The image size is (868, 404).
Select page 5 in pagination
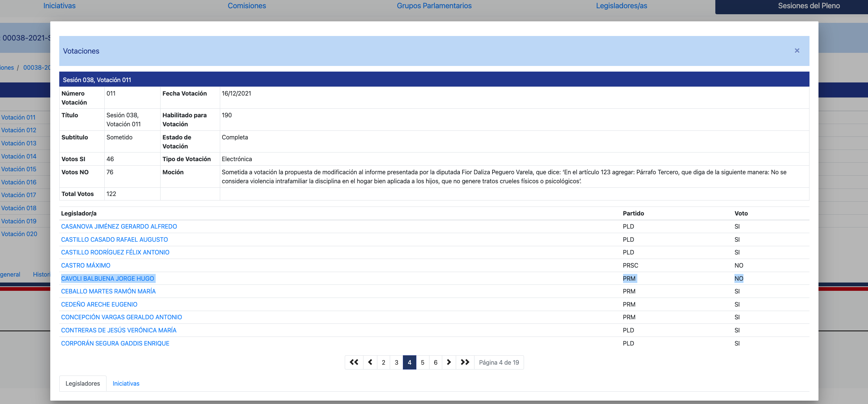(x=423, y=362)
